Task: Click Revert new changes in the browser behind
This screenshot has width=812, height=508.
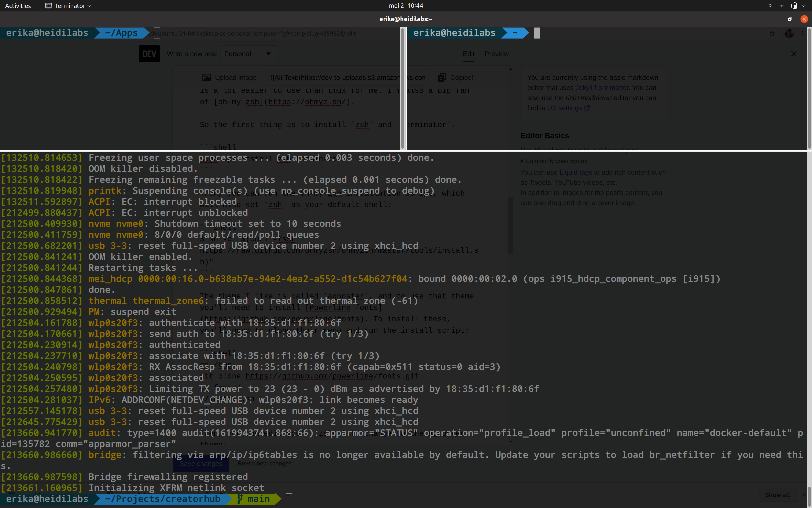Action: (x=264, y=464)
